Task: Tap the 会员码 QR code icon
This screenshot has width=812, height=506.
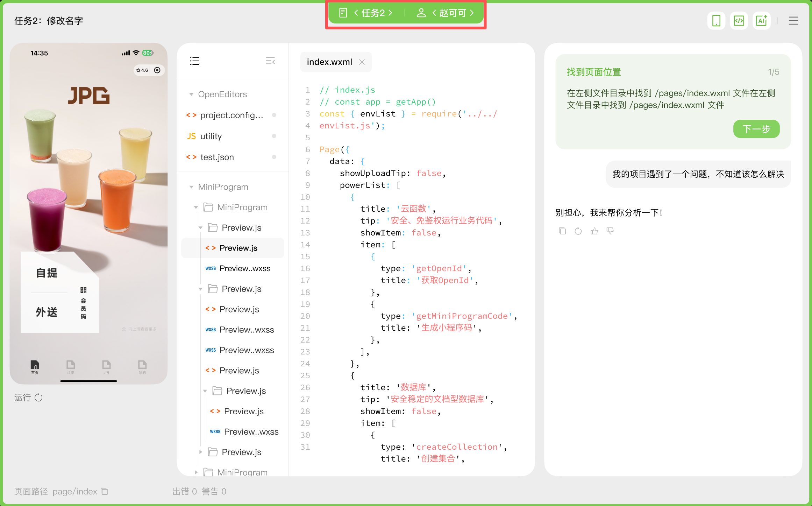Action: [x=83, y=290]
